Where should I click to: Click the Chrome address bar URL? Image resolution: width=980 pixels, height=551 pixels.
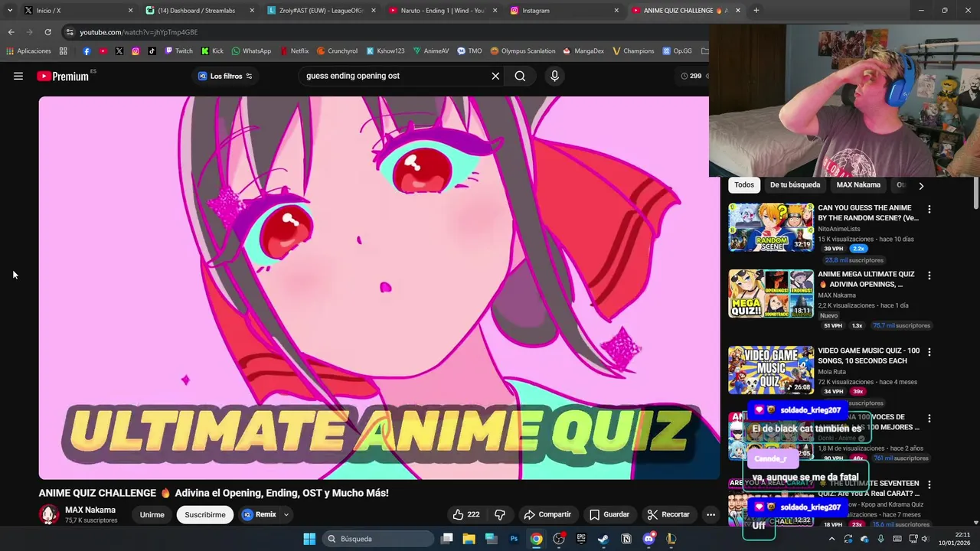(139, 32)
